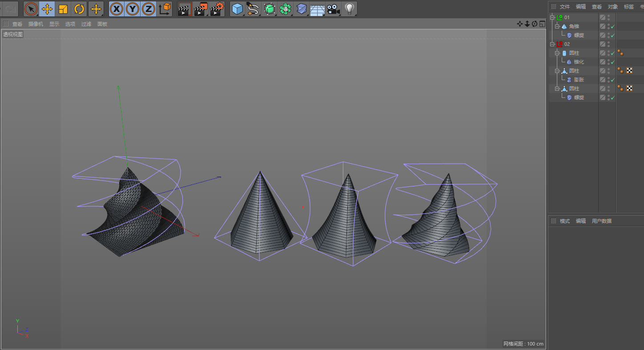Click the green Y axis handle

point(119,88)
